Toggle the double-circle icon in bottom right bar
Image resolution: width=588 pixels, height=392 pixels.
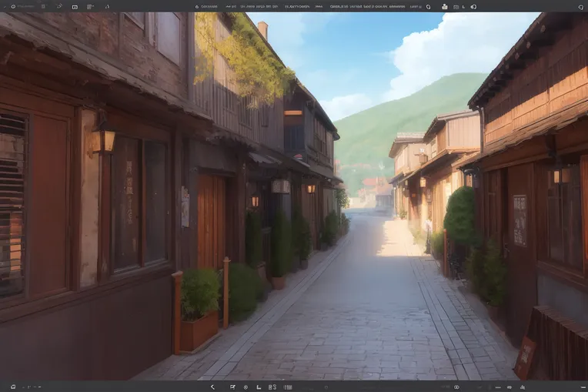pyautogui.click(x=456, y=387)
